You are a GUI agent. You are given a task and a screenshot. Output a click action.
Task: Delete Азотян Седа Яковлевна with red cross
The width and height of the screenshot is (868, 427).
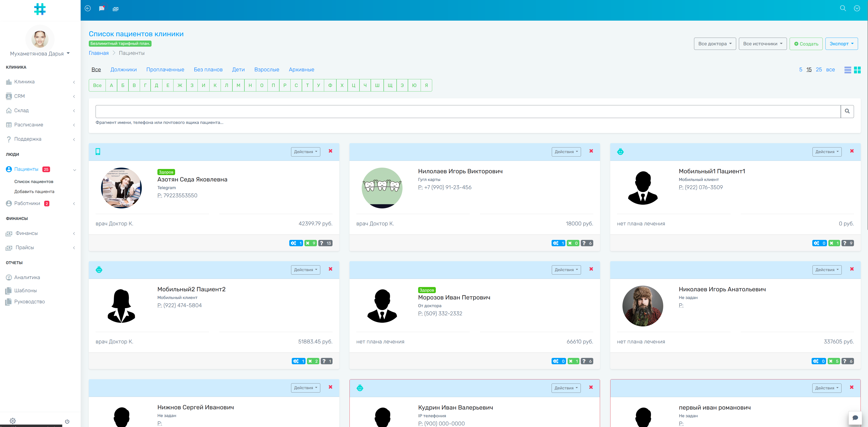[330, 151]
